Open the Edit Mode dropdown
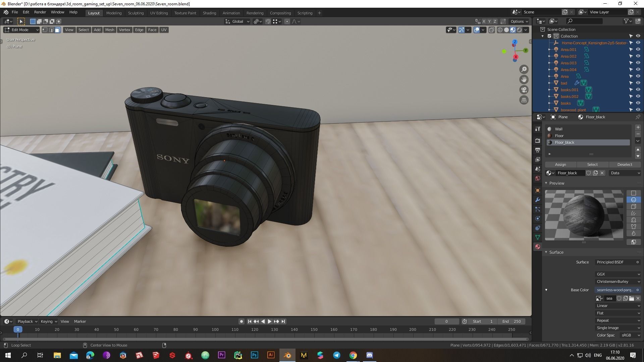Image resolution: width=644 pixels, height=362 pixels. pos(21,30)
